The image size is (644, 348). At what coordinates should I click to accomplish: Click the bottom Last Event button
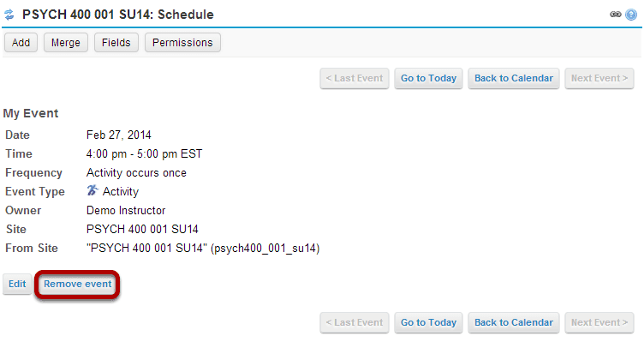[x=355, y=322]
